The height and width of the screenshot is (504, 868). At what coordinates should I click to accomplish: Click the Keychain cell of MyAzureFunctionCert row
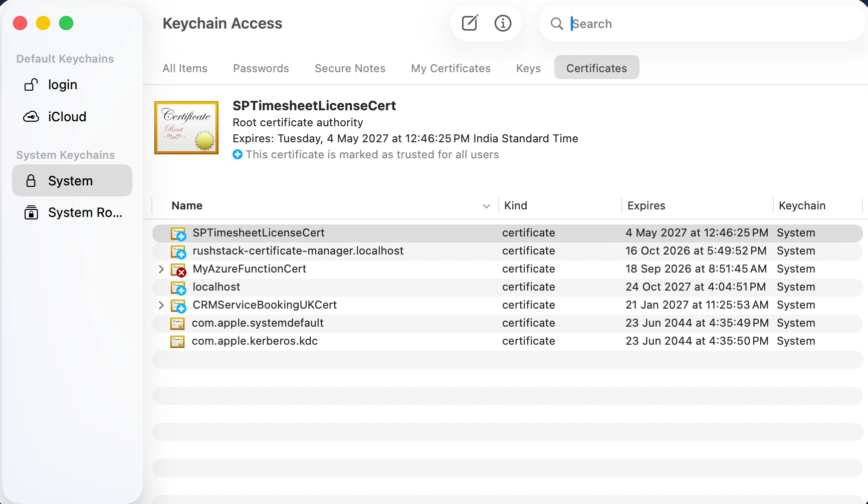click(796, 269)
